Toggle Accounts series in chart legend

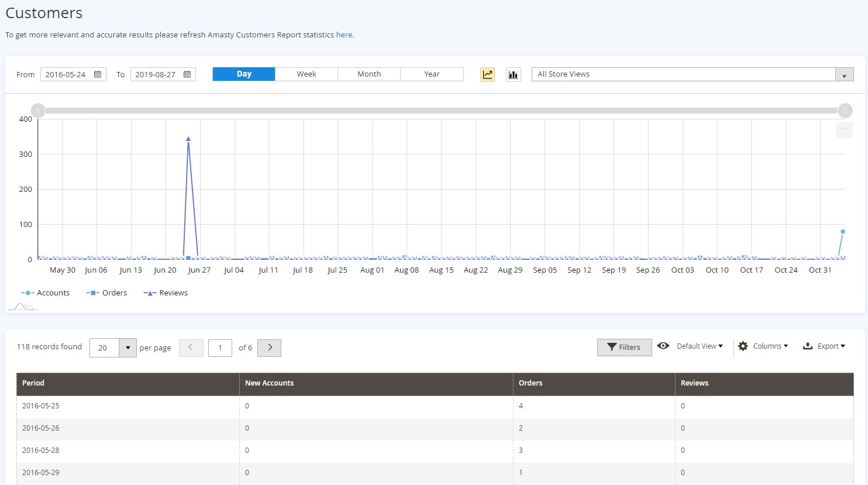pyautogui.click(x=46, y=293)
